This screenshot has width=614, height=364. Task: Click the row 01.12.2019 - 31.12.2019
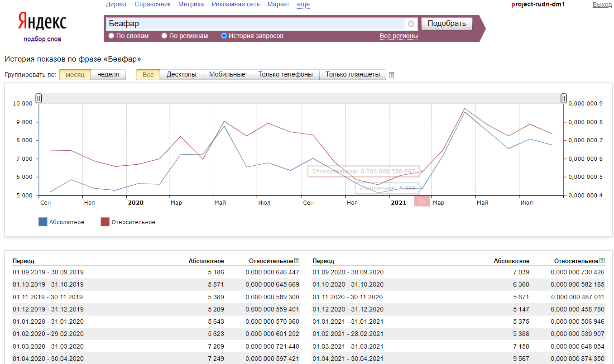(156, 309)
